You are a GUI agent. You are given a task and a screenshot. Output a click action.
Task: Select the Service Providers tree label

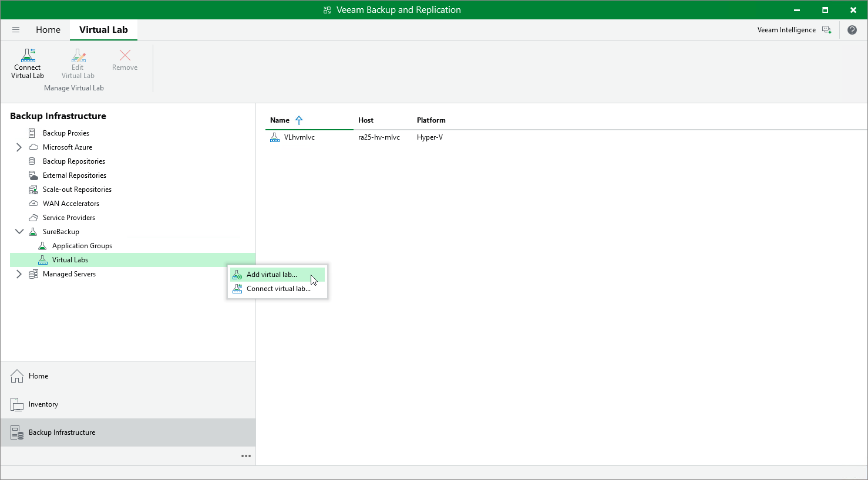coord(69,218)
